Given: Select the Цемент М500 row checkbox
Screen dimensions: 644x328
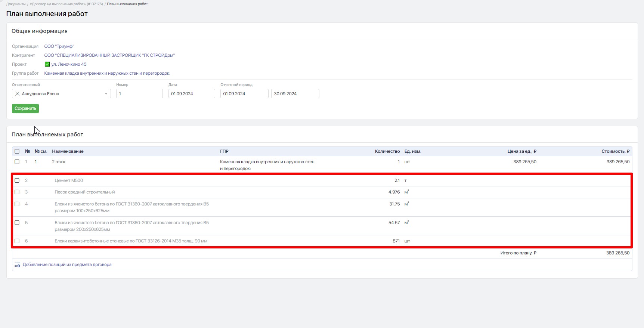Looking at the screenshot, I should pos(17,180).
